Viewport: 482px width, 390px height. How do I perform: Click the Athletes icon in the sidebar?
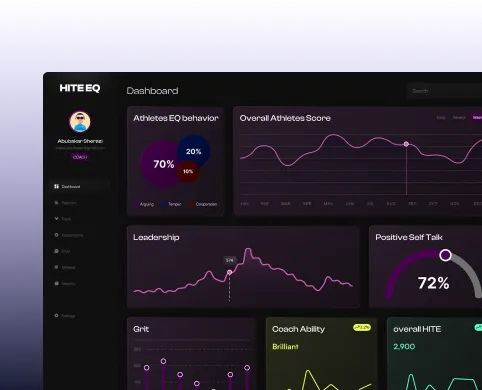coord(56,267)
